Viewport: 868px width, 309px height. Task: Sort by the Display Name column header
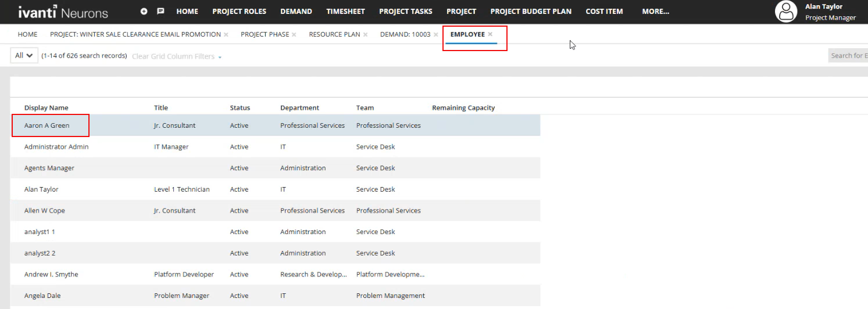pos(46,107)
